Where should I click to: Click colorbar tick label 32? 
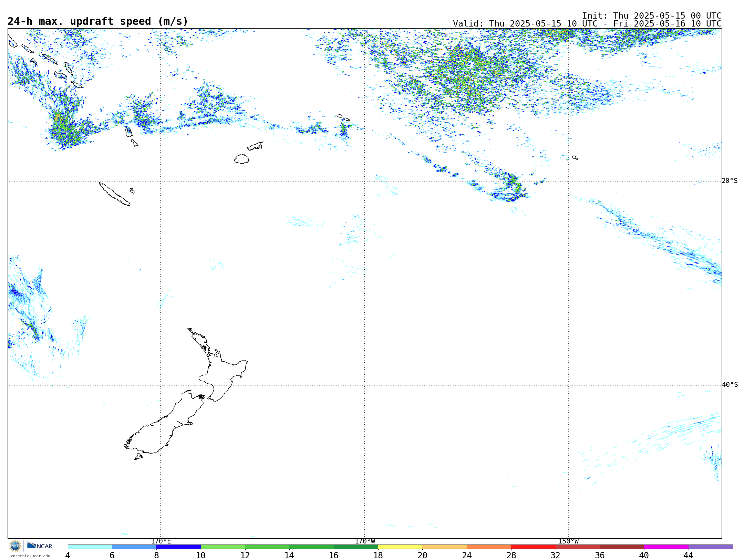click(x=556, y=555)
